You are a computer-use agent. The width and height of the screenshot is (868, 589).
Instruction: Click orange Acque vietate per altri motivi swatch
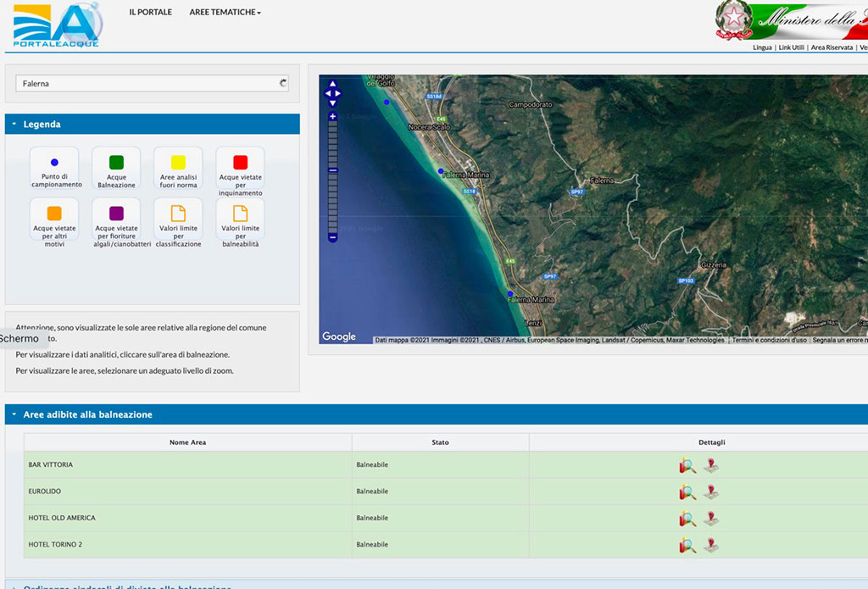[54, 213]
